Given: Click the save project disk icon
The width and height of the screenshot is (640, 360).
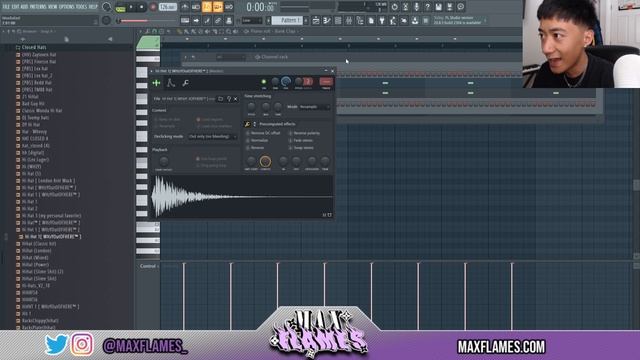Looking at the screenshot, I should (438, 7).
